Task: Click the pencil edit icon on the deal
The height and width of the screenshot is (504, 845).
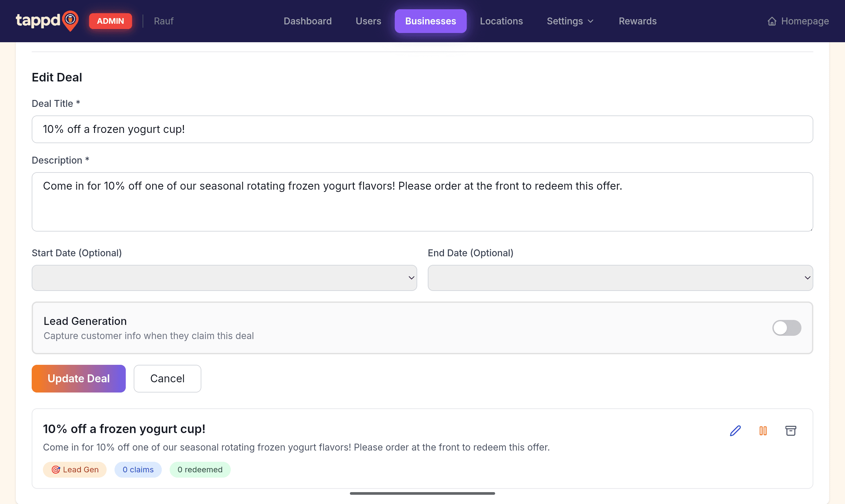Action: (x=735, y=431)
